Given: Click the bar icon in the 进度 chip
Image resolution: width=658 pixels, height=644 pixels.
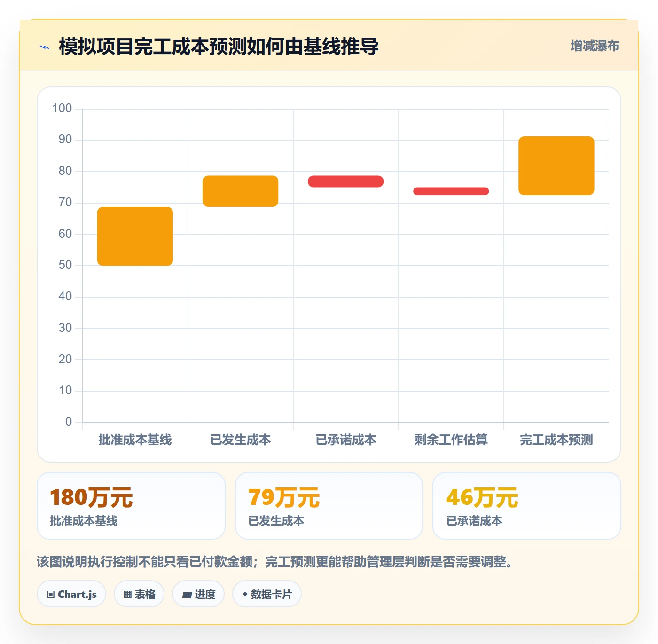Looking at the screenshot, I should [x=187, y=595].
